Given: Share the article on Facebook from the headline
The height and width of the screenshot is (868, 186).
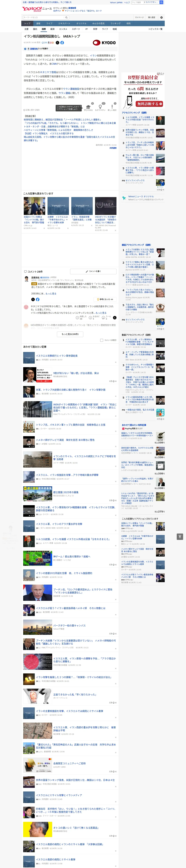Looking at the screenshot, I should click(x=62, y=43).
